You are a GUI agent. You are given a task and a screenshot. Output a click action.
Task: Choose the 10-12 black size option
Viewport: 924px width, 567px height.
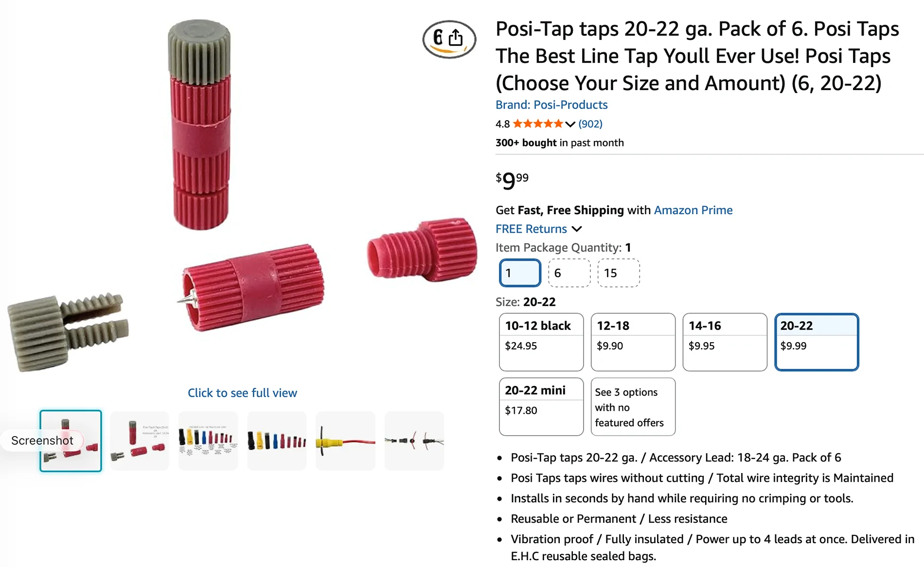(541, 342)
